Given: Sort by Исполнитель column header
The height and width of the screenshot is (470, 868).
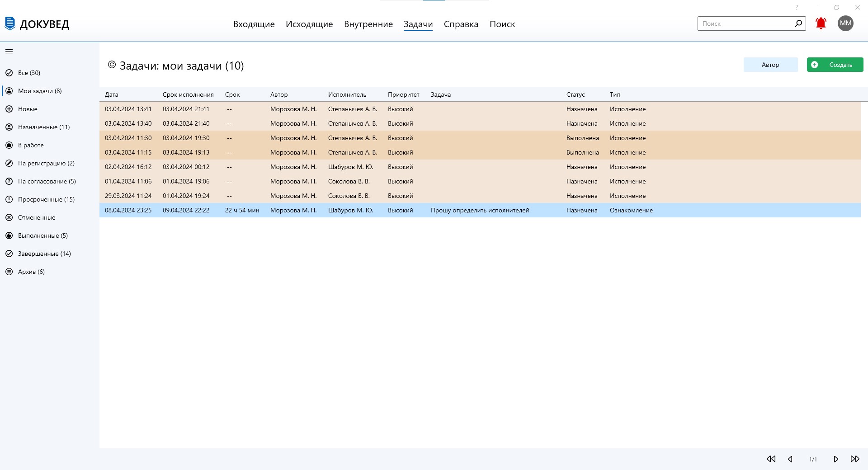Looking at the screenshot, I should tap(347, 94).
